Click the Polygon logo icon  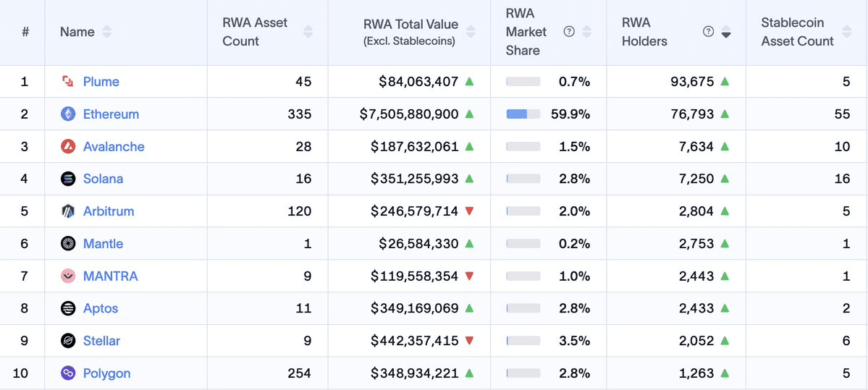tap(67, 373)
